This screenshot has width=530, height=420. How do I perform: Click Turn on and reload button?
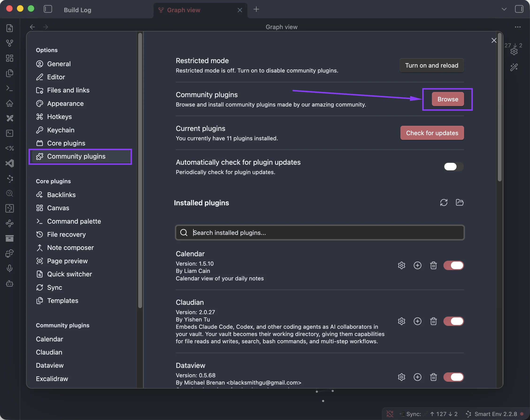pyautogui.click(x=432, y=65)
